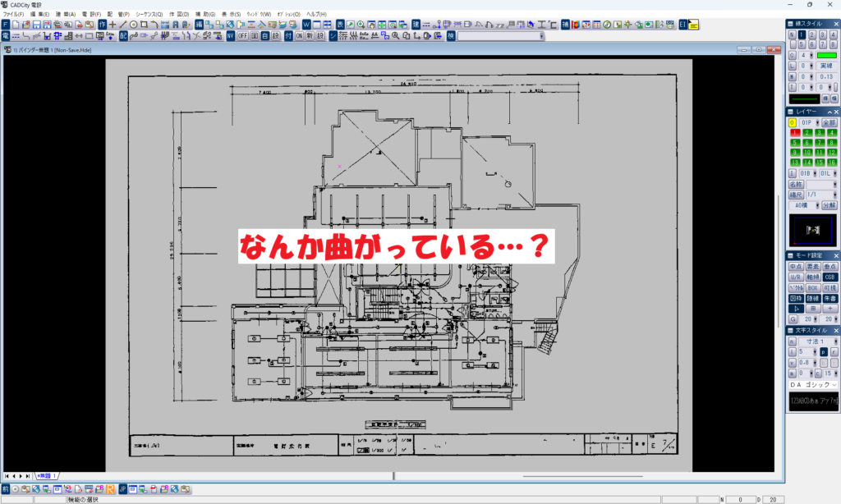Click the Save floppy disk icon
Screen dimensions: 841x504
pos(36,25)
